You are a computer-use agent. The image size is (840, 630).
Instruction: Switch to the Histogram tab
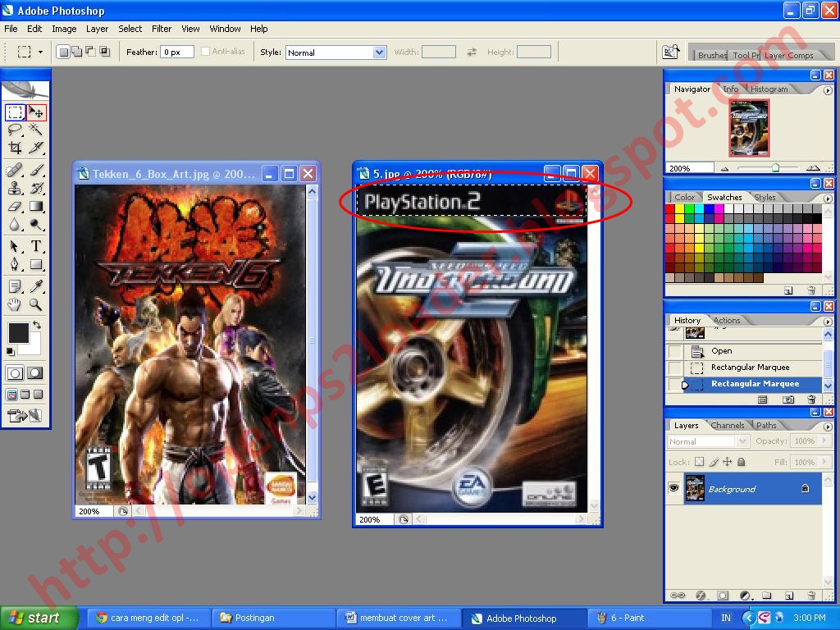[x=769, y=89]
